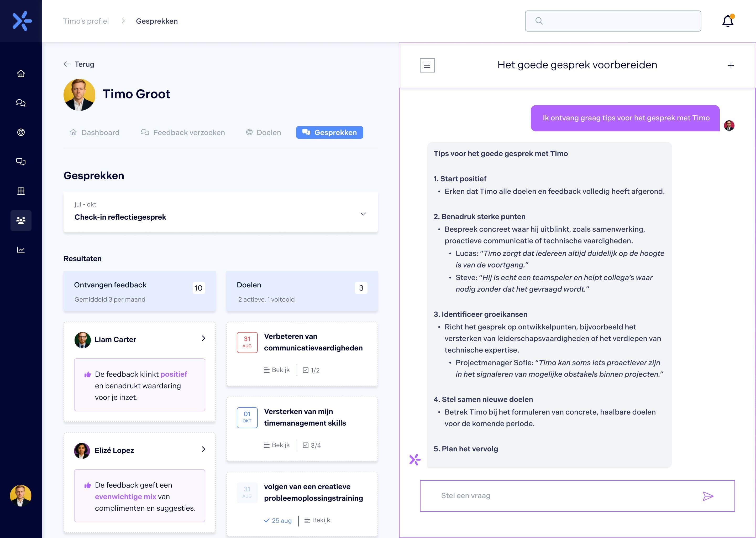Viewport: 756px width, 538px height.
Task: Click the analytics chart icon in the sidebar
Action: (x=21, y=250)
